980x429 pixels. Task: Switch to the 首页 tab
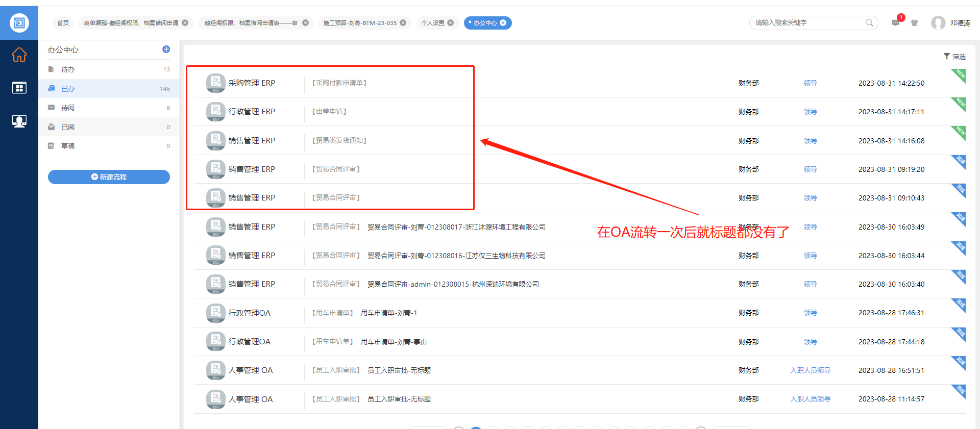63,23
